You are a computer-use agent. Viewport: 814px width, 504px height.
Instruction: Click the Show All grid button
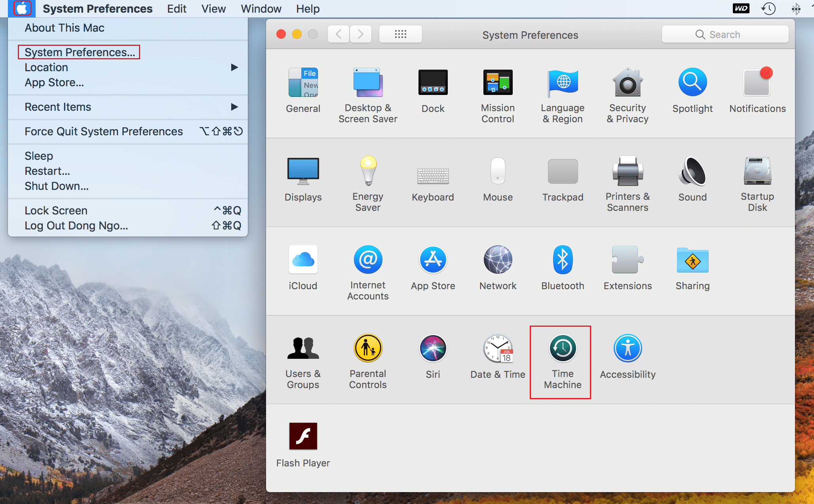click(x=400, y=34)
